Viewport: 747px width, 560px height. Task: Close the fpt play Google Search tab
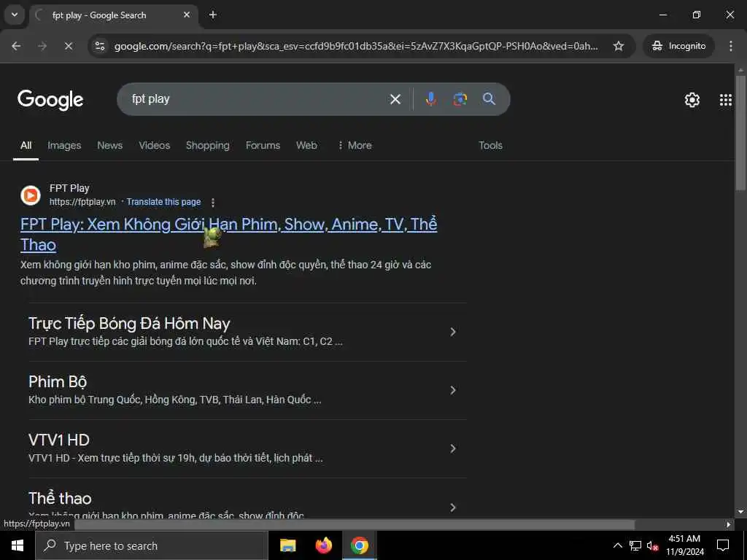187,15
